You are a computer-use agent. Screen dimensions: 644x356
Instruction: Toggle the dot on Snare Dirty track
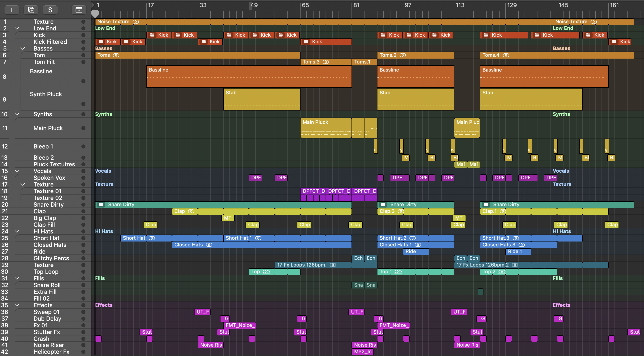coord(83,205)
